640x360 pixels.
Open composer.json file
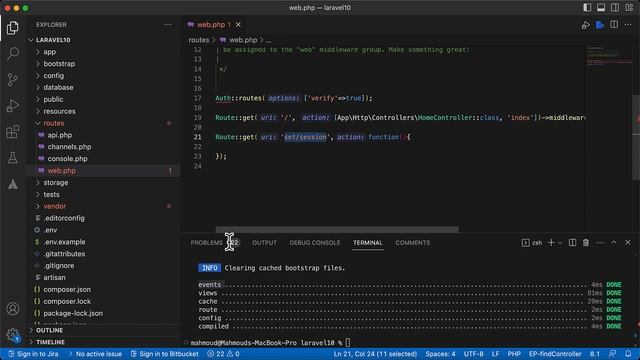[67, 289]
